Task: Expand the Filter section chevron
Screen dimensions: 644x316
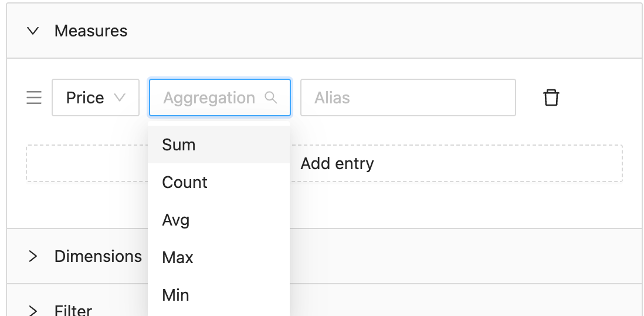Action: [33, 311]
